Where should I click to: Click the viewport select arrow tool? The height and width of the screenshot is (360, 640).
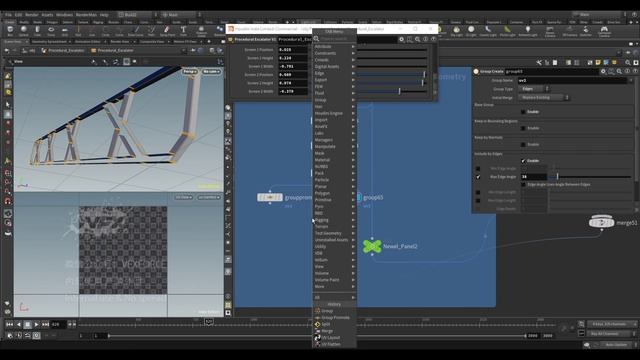8,104
